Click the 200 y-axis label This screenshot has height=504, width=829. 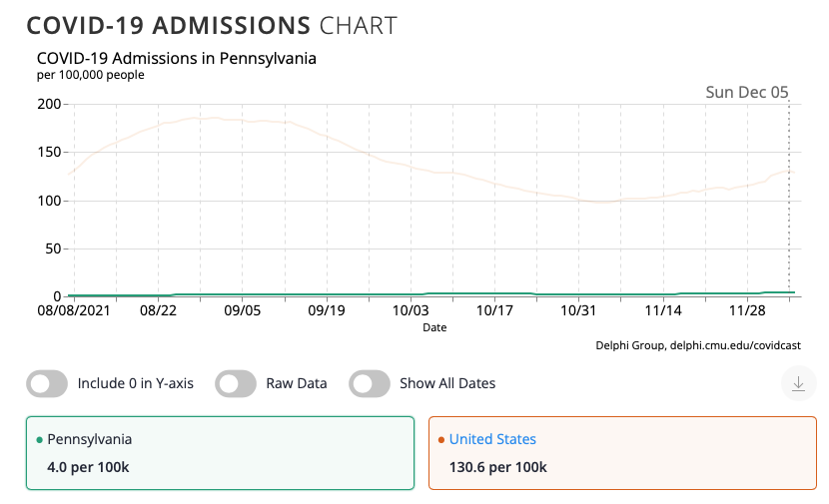[49, 104]
